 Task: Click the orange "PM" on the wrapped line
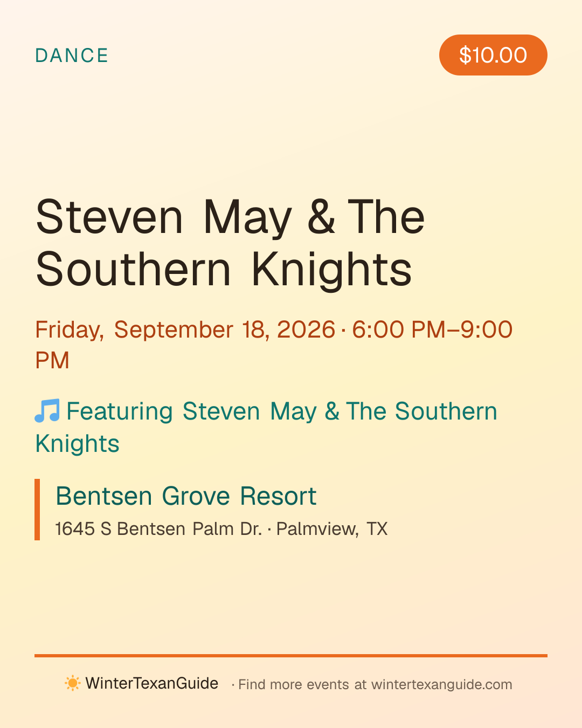click(52, 360)
